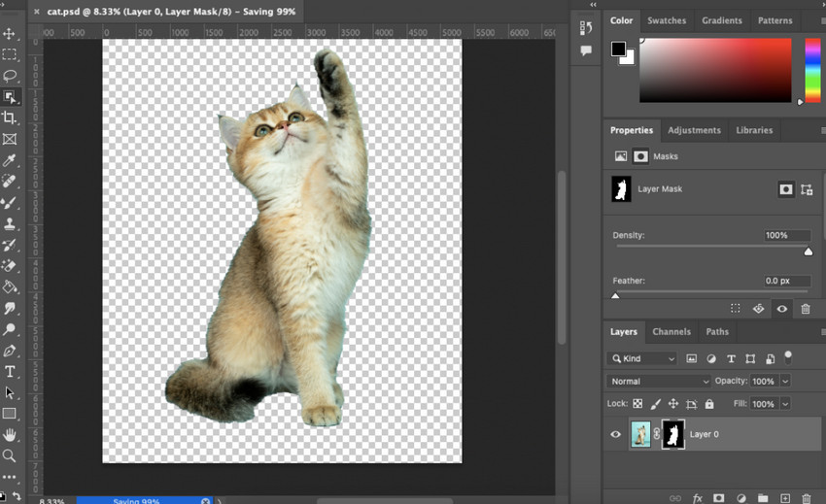Select the Zoom tool

click(x=10, y=455)
